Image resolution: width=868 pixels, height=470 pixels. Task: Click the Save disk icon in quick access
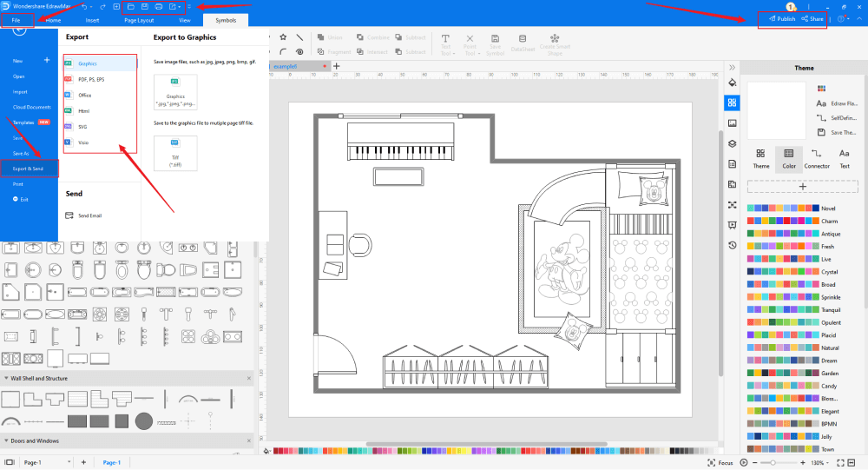[x=144, y=7]
